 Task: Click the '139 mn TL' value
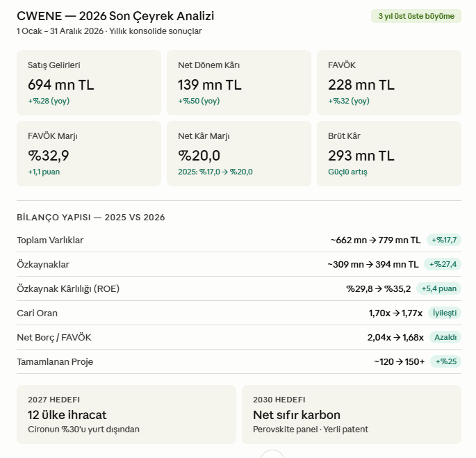(209, 85)
